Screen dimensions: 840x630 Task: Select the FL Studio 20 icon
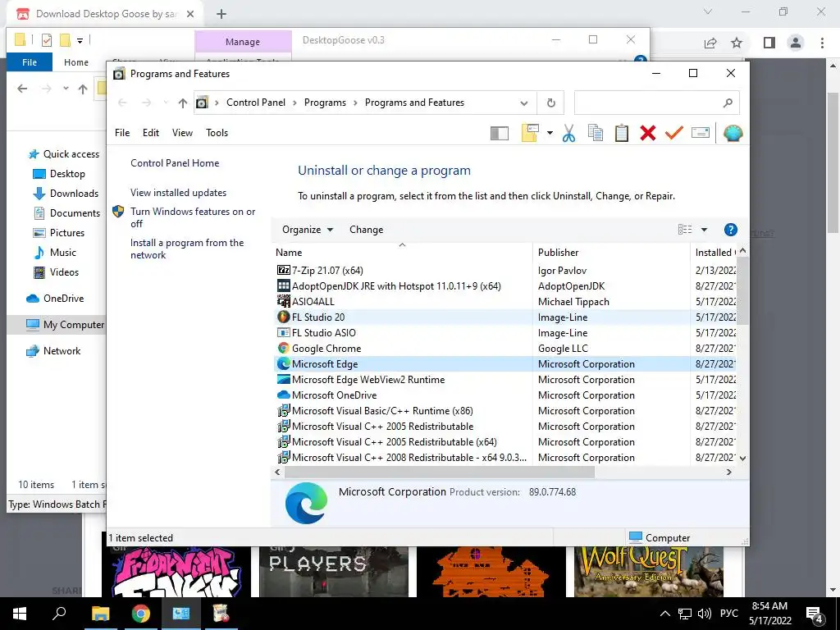[x=283, y=317]
